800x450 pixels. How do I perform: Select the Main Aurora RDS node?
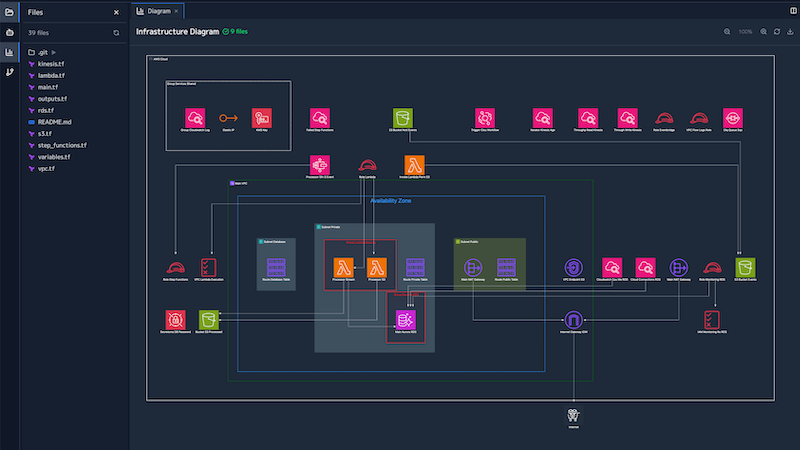pyautogui.click(x=405, y=320)
